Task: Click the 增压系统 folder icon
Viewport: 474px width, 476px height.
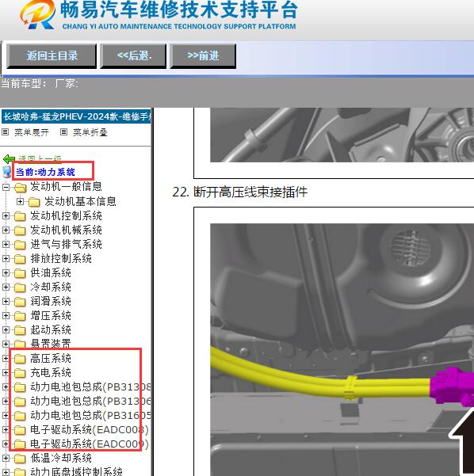Action: pyautogui.click(x=20, y=316)
